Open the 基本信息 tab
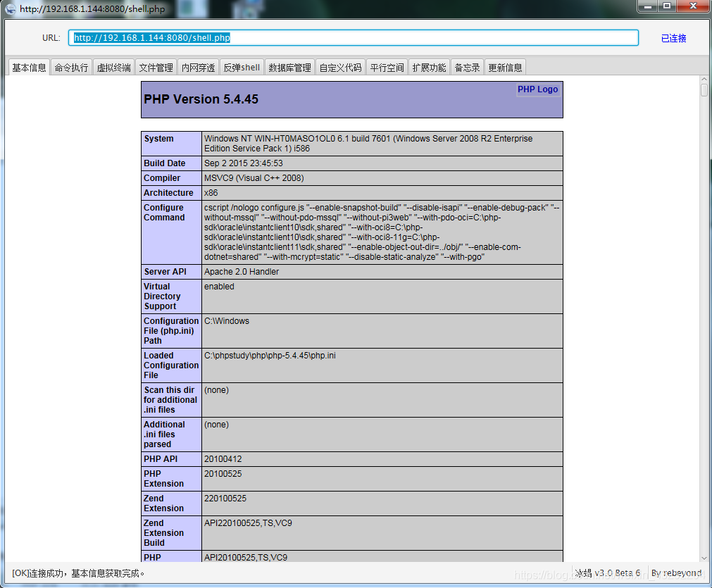 [29, 68]
